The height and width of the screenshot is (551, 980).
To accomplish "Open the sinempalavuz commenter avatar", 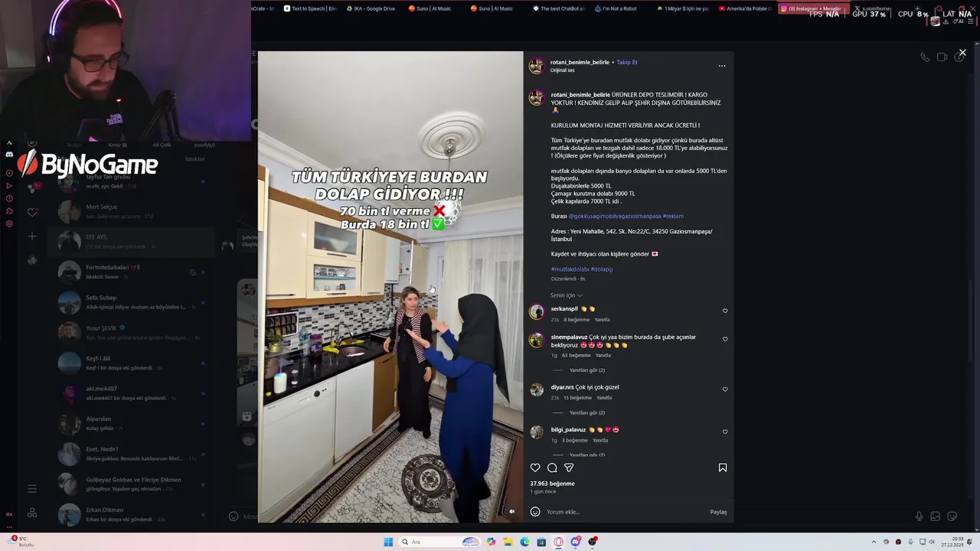I will click(537, 341).
